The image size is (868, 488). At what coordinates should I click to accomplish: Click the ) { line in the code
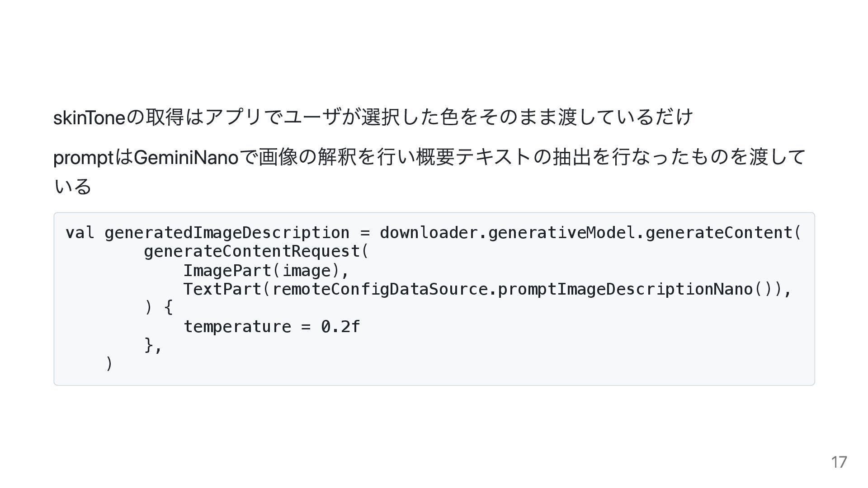click(x=158, y=308)
